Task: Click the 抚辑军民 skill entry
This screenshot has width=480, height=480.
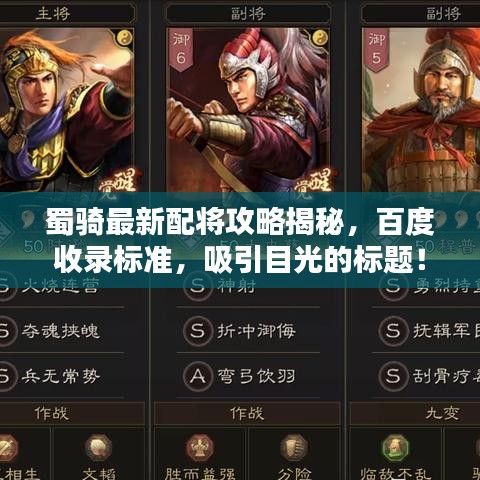Action: coord(446,331)
